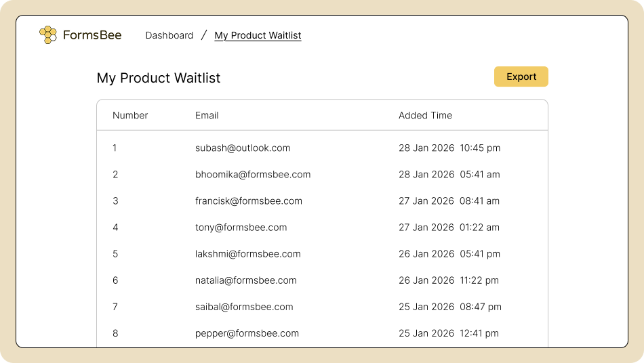The height and width of the screenshot is (363, 644).
Task: Click the FormsBee brand name text
Action: (x=92, y=35)
